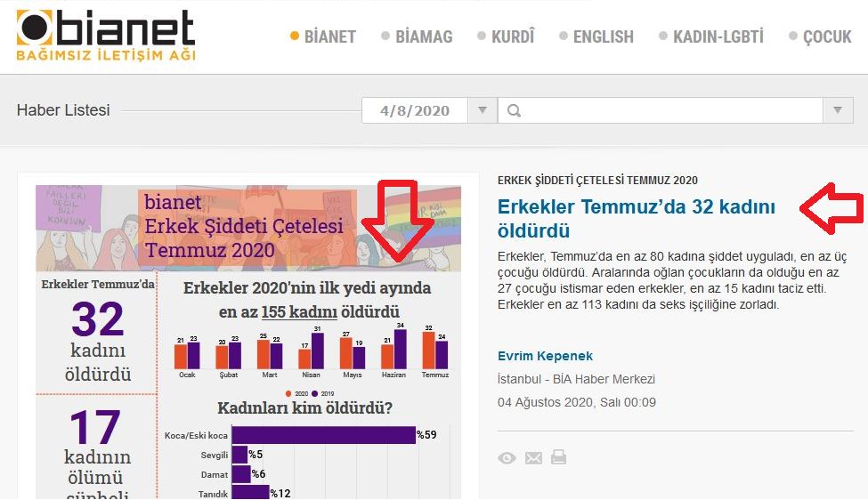Image resolution: width=868 pixels, height=500 pixels.
Task: Focus the news search input field
Action: coord(660,110)
